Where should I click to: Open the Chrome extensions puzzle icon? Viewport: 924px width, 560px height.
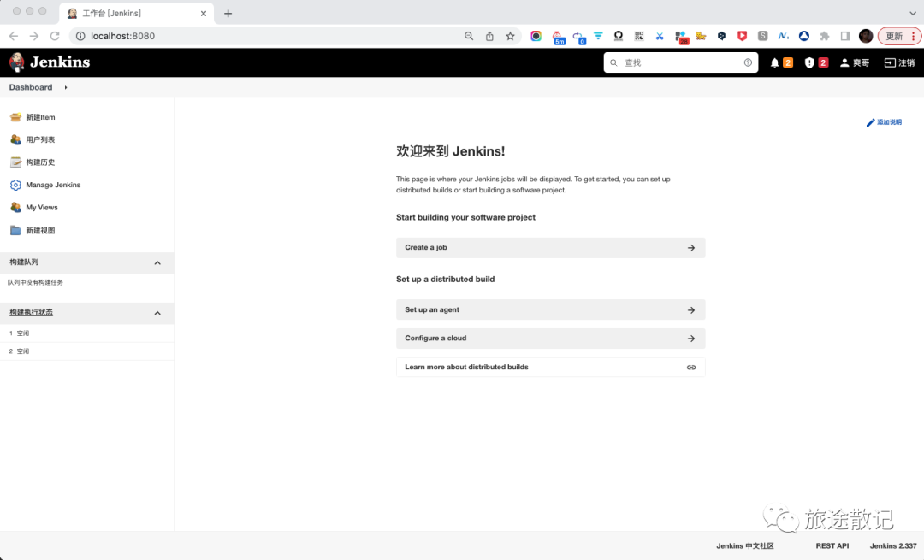[x=825, y=36]
